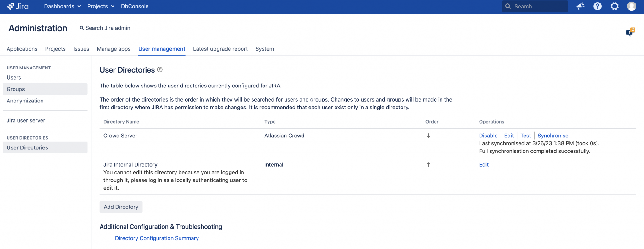Click the help icon beside User Directories

pos(160,70)
